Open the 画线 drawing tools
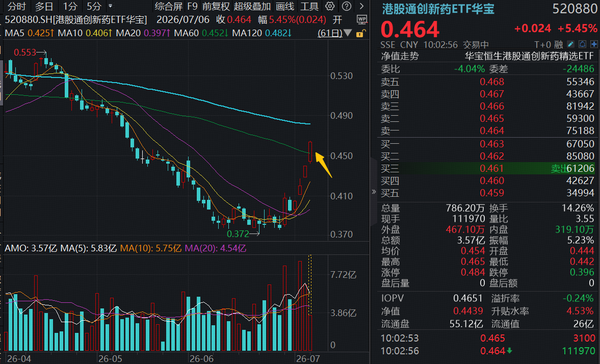This screenshot has height=364, width=600. [285, 6]
